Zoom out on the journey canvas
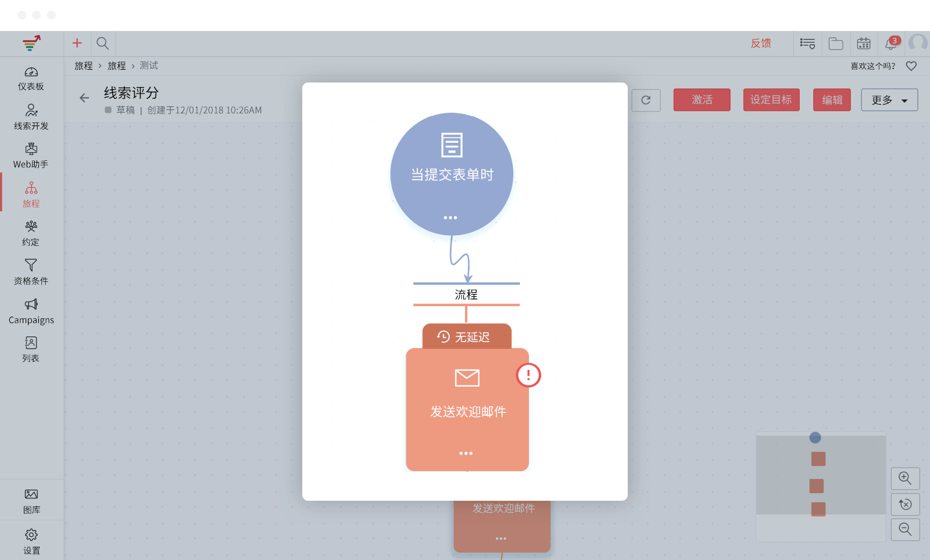This screenshot has width=930, height=560. pyautogui.click(x=905, y=529)
